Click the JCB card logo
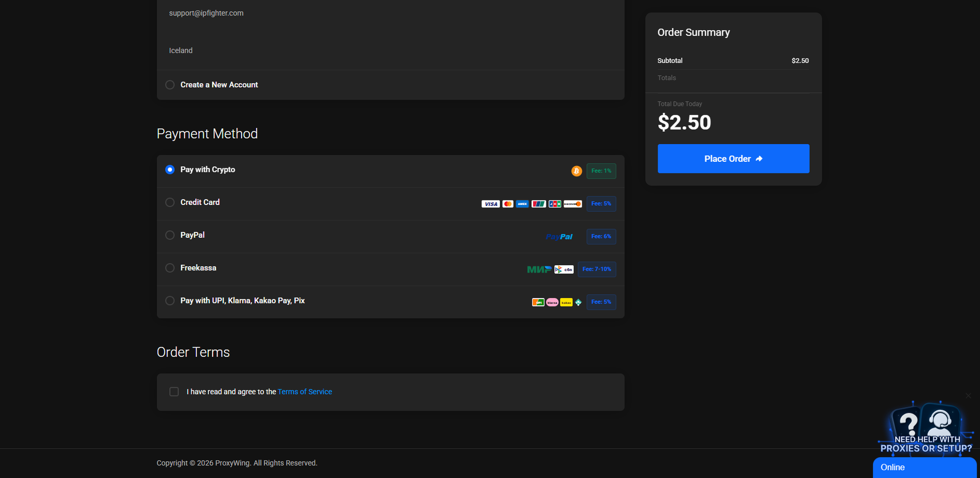980x478 pixels. pos(555,204)
